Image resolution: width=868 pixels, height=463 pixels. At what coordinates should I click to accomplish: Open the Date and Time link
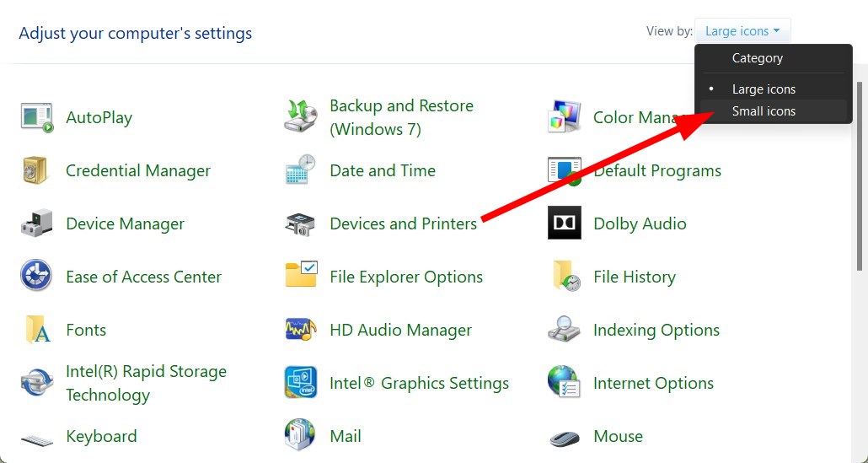tap(383, 170)
